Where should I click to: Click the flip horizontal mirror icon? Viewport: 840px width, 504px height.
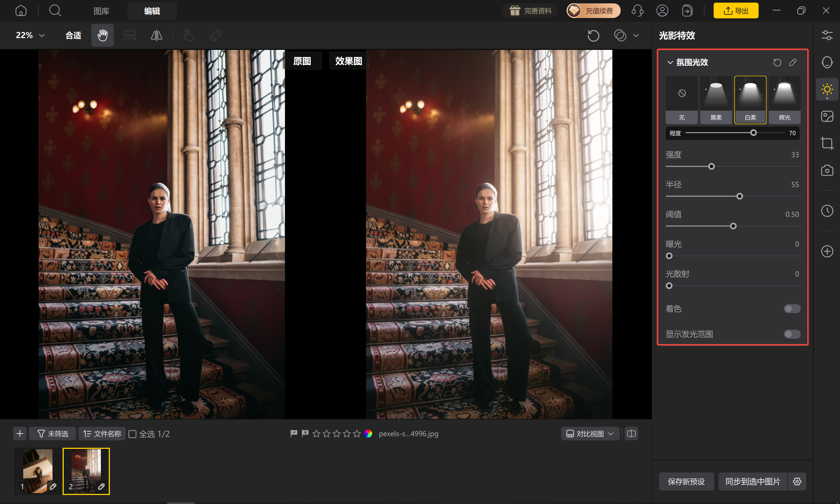coord(156,35)
